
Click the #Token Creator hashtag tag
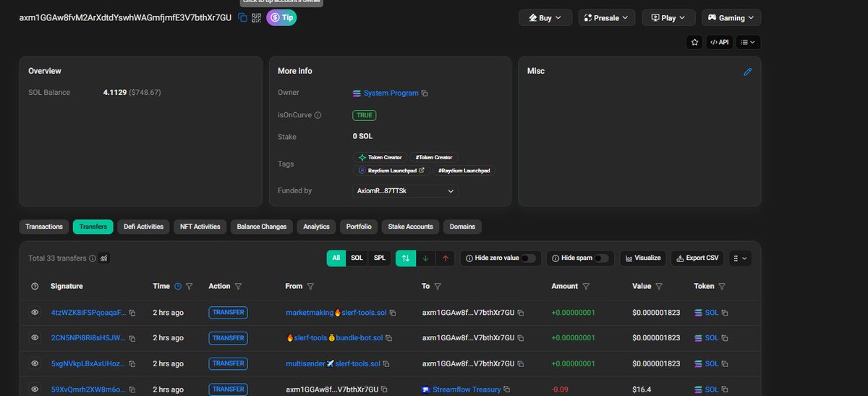pyautogui.click(x=434, y=157)
